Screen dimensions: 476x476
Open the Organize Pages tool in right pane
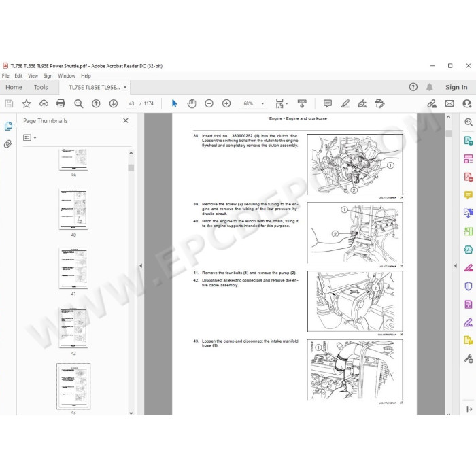(x=469, y=231)
